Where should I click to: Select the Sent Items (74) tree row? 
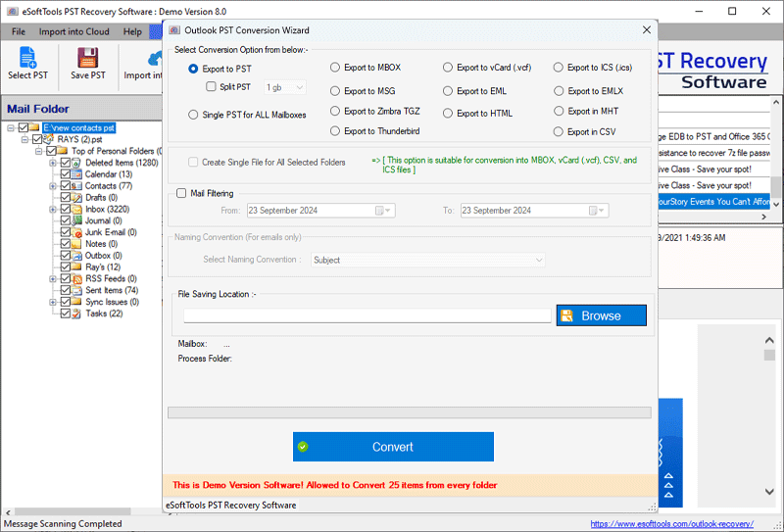pos(112,290)
